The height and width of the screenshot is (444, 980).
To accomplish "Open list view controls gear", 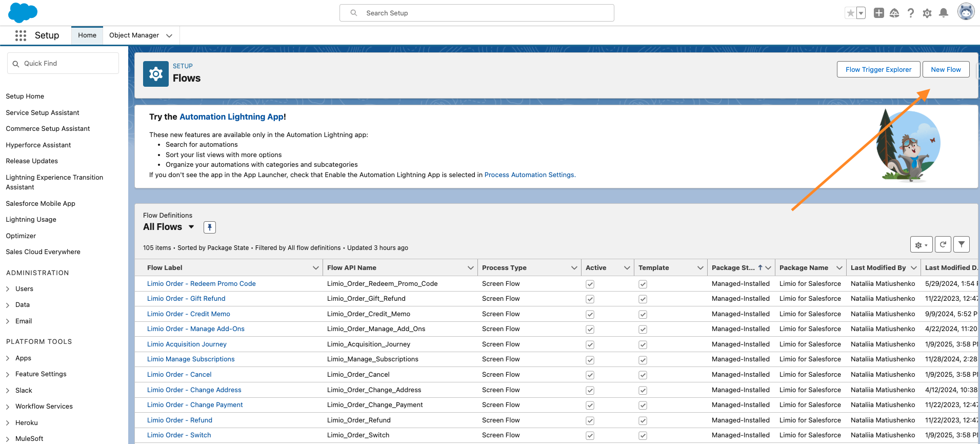I will click(922, 245).
